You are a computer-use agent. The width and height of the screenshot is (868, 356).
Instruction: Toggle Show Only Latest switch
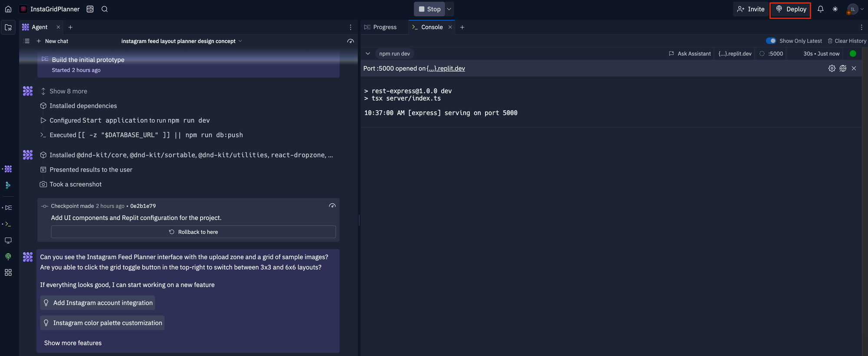[x=771, y=41]
